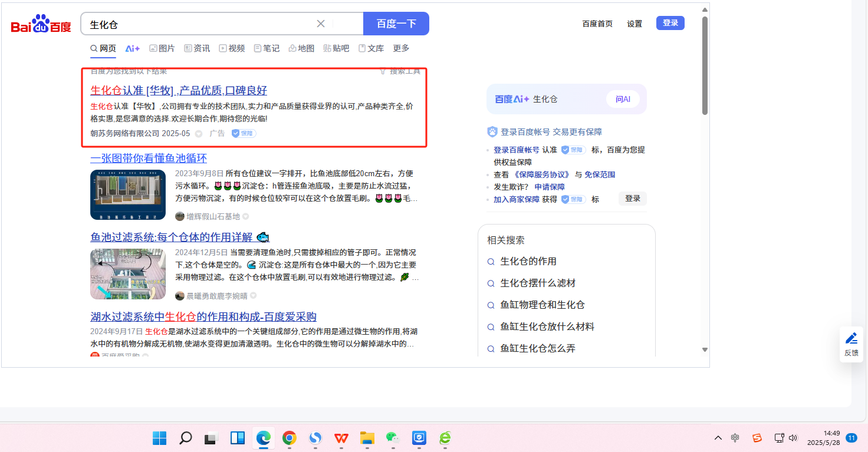Image resolution: width=868 pixels, height=452 pixels.
Task: Switch to the 视频 video tab
Action: [x=232, y=48]
